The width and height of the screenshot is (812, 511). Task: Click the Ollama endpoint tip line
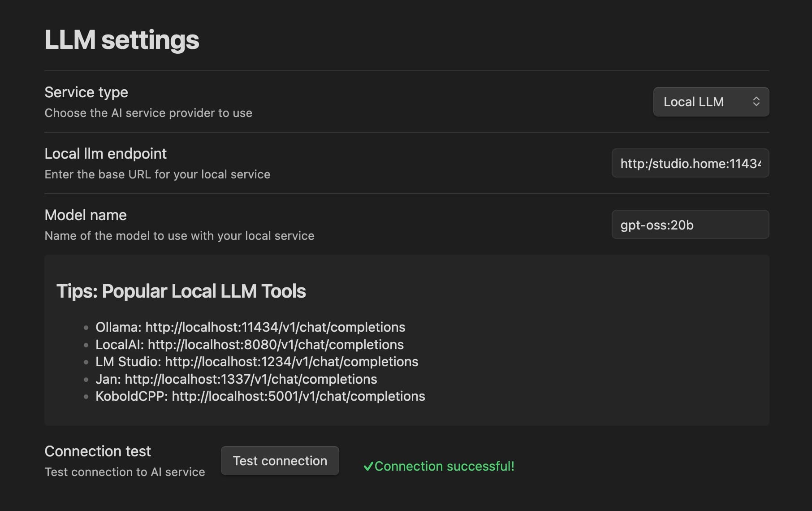(250, 327)
